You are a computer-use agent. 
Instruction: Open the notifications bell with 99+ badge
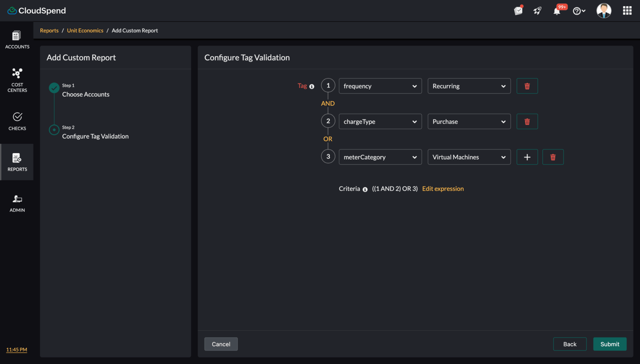pyautogui.click(x=556, y=10)
